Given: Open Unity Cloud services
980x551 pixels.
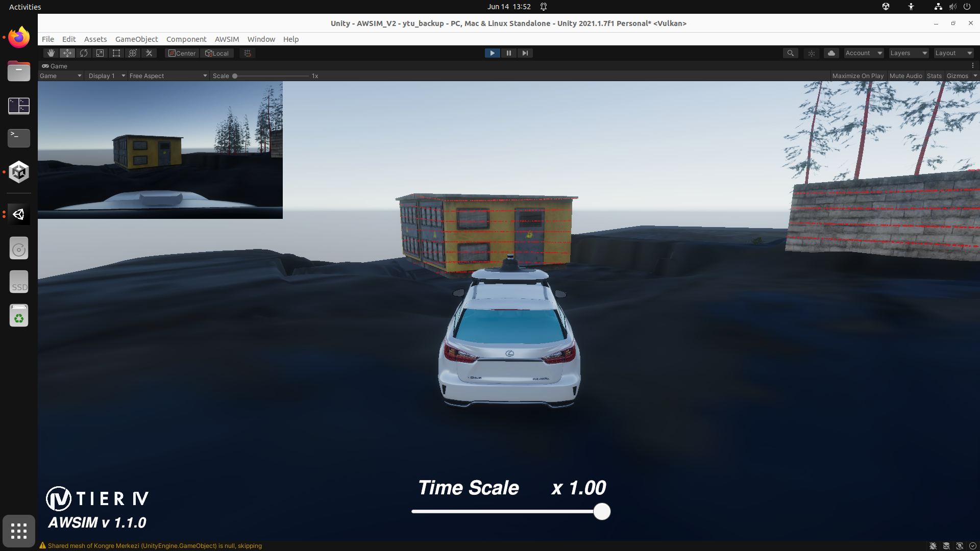Looking at the screenshot, I should pyautogui.click(x=831, y=53).
